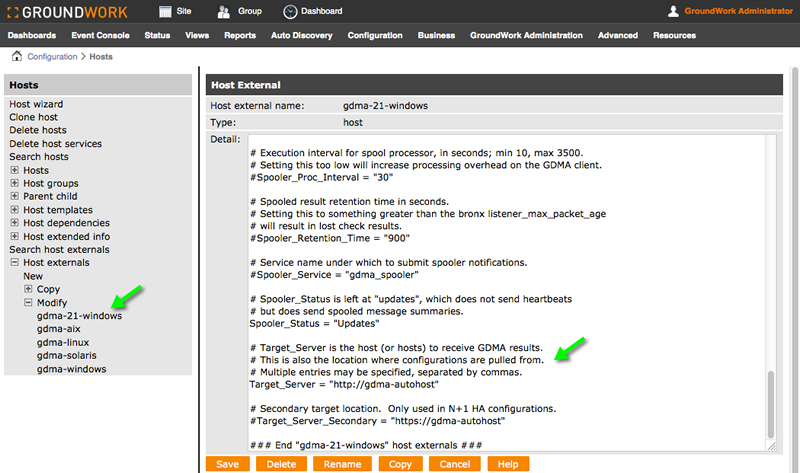Expand the Host templates node

pyautogui.click(x=14, y=210)
